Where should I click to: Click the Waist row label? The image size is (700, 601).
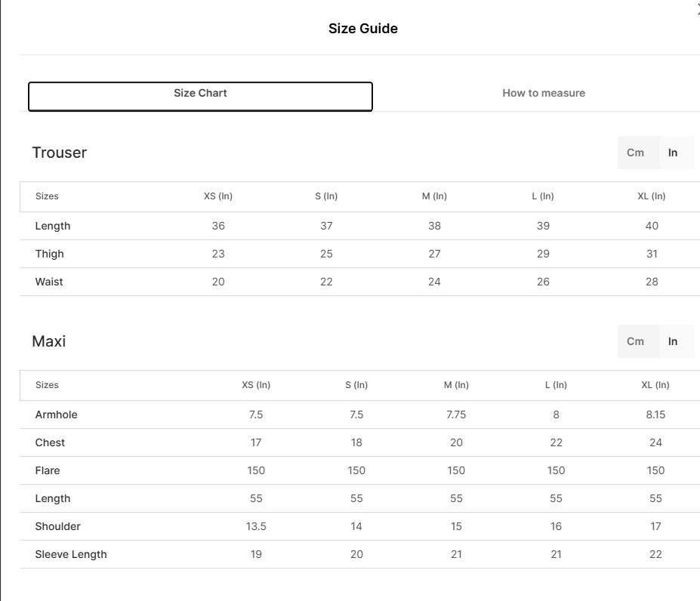(x=49, y=282)
